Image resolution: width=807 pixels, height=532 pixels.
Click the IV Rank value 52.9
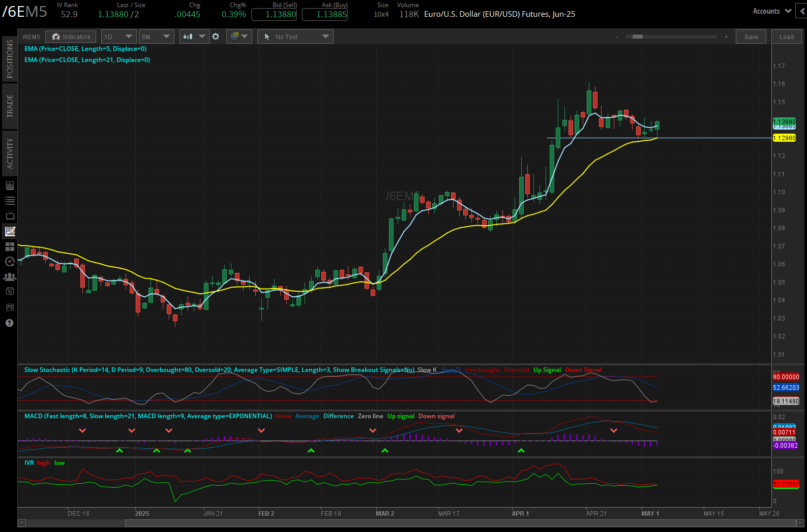(x=69, y=14)
